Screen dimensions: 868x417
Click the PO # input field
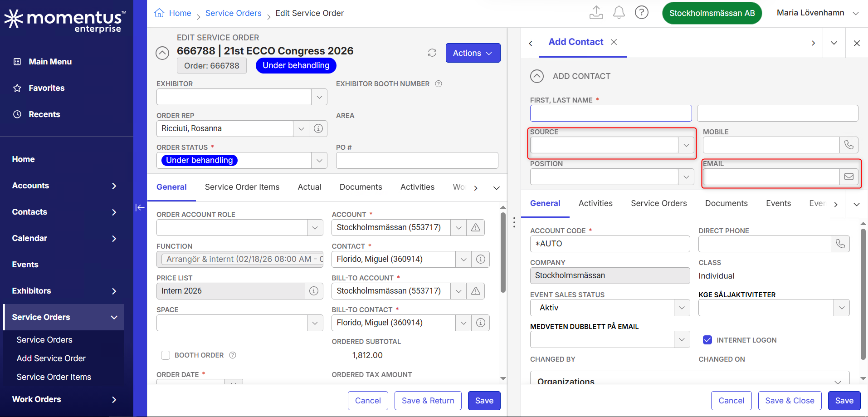click(417, 160)
